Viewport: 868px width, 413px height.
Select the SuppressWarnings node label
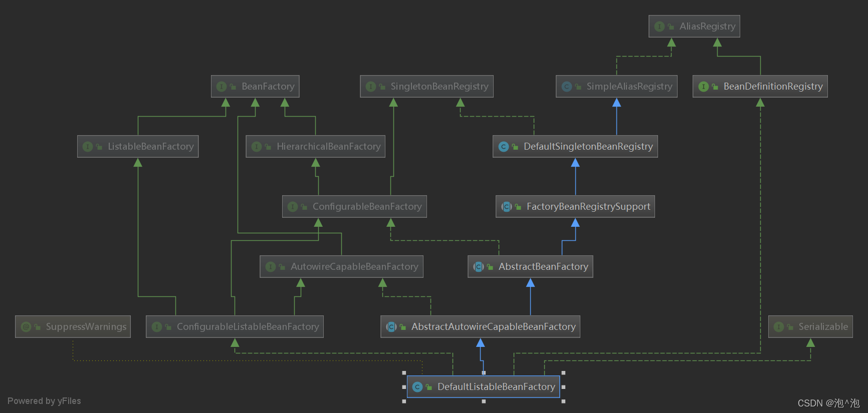coord(86,326)
